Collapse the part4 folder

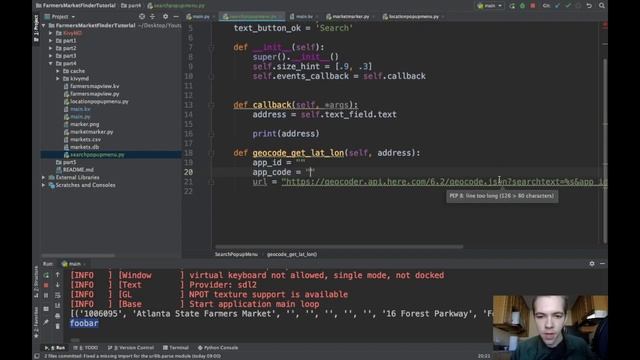51,64
